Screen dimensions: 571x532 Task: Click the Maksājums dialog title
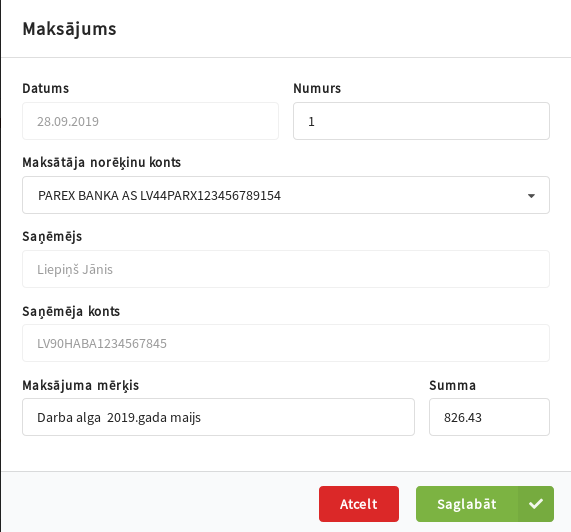(69, 29)
